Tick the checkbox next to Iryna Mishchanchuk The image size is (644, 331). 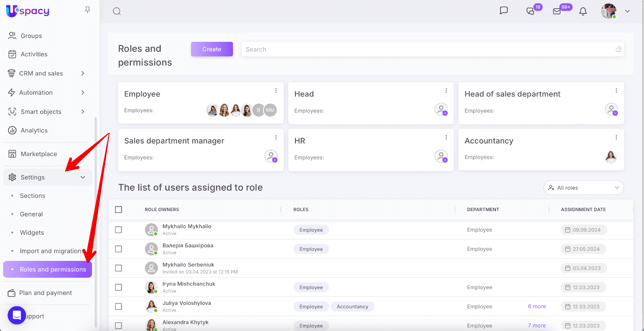(x=118, y=287)
